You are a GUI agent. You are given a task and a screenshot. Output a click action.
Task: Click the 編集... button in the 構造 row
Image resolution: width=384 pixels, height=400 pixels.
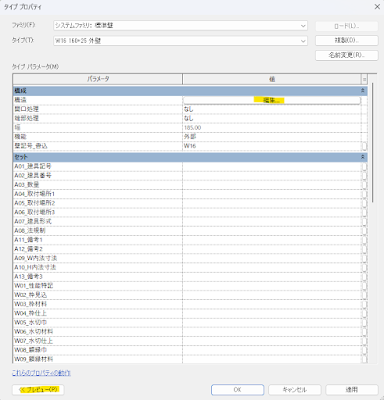(x=272, y=100)
